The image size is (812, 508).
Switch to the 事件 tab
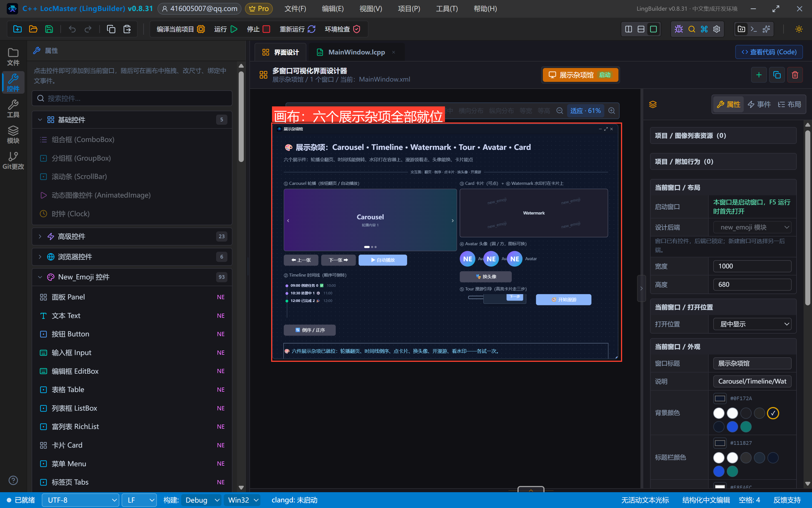point(759,104)
